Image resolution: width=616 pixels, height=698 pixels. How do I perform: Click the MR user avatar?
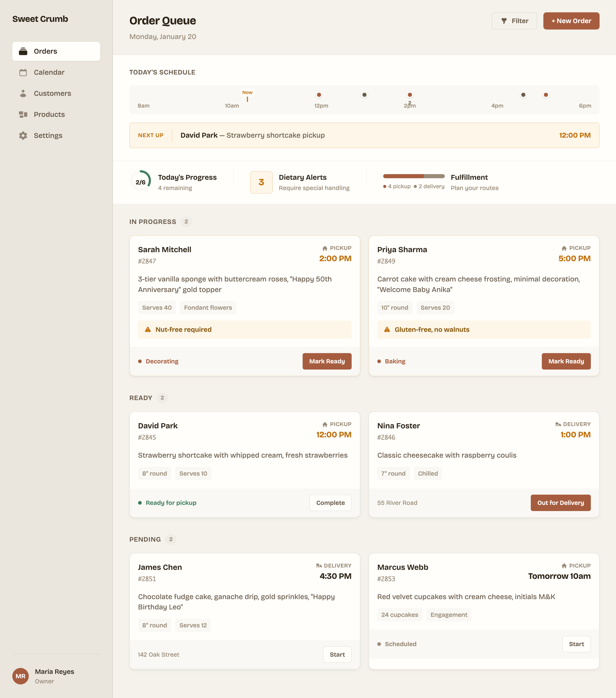[x=21, y=676]
